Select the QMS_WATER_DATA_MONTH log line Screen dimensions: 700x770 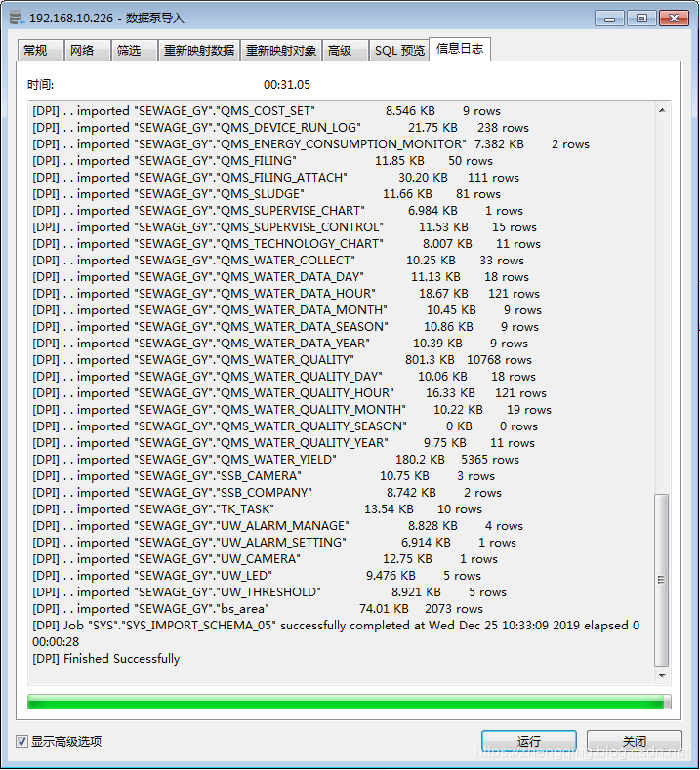[x=287, y=310]
